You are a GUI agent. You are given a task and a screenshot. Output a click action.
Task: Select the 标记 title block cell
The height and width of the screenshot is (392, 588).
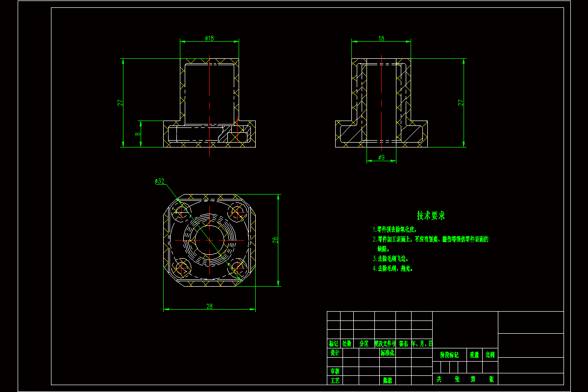pos(334,344)
